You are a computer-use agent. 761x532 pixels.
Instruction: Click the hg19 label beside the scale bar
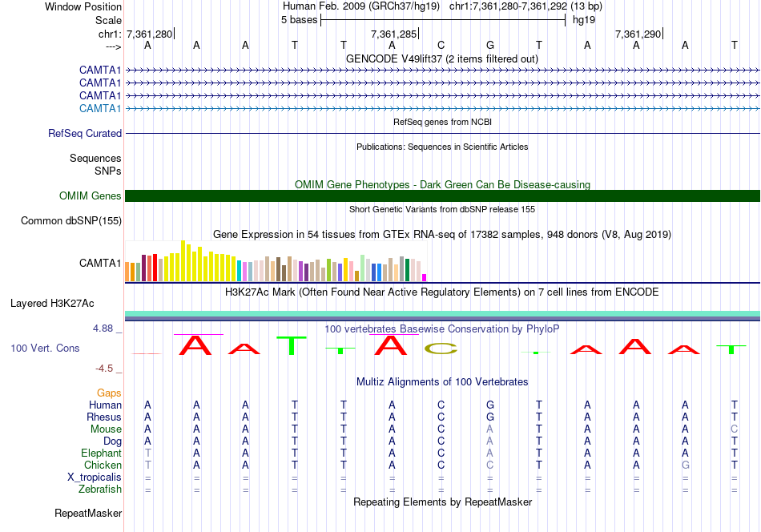coord(584,20)
